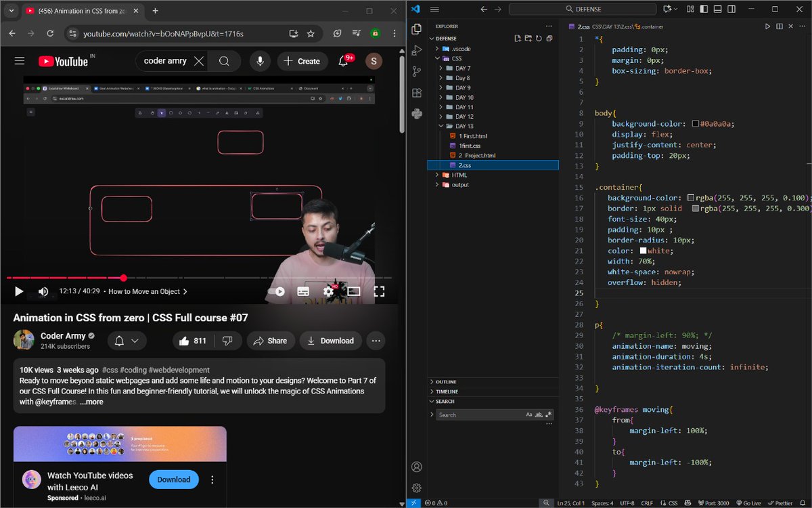
Task: Click Go Live in status bar
Action: pos(750,503)
